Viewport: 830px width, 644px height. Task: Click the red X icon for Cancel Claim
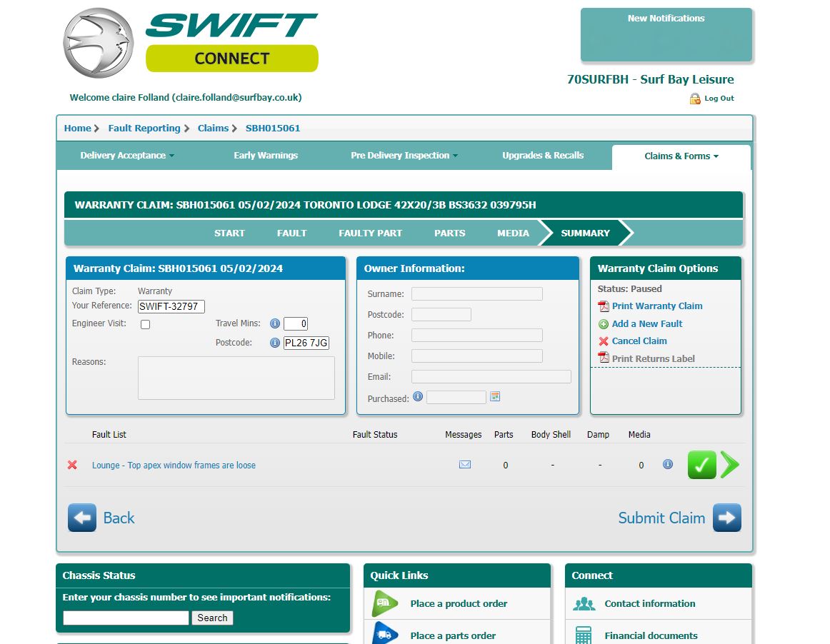604,341
